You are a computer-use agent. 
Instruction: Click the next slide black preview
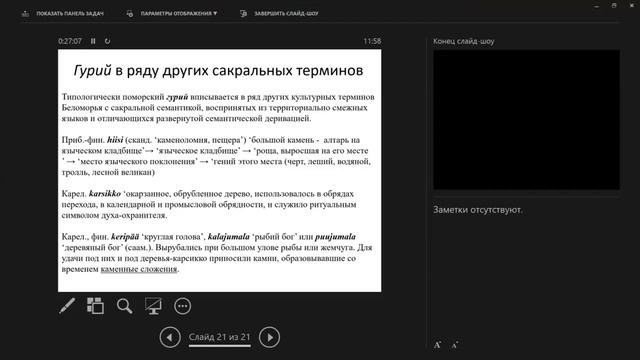coord(527,120)
